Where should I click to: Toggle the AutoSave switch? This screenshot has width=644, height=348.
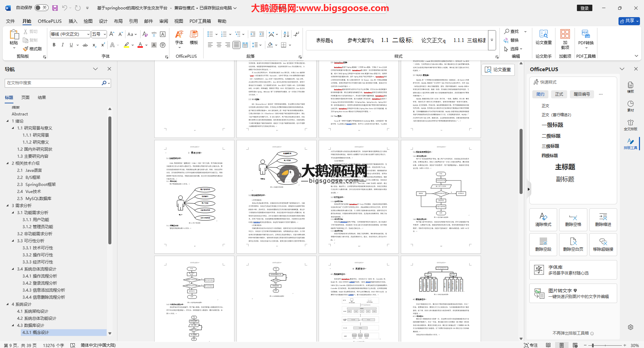(41, 8)
